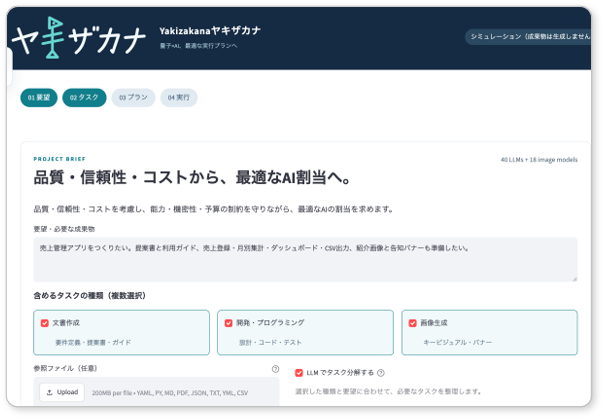Open help icon beside 参照ファイル label
This screenshot has height=419, width=604.
(275, 369)
